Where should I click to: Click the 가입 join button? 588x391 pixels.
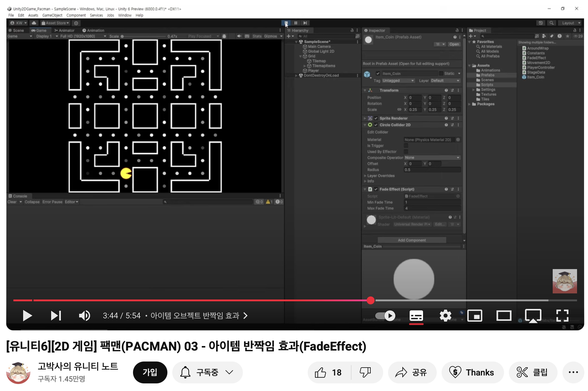pyautogui.click(x=150, y=372)
